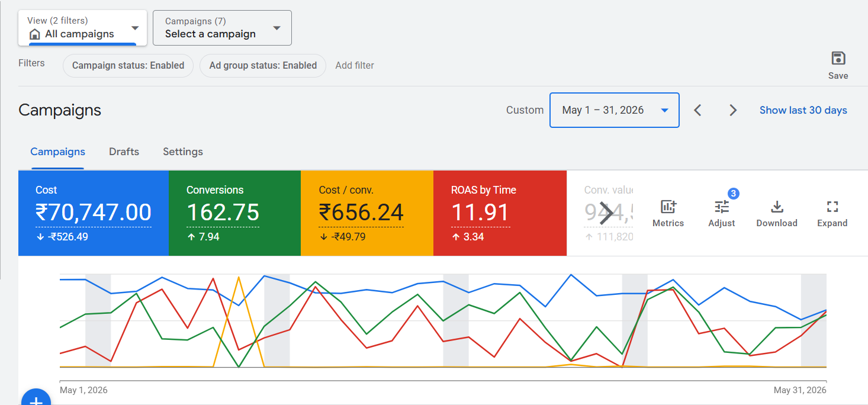Click the blue plus create button
The height and width of the screenshot is (405, 868).
(x=36, y=398)
